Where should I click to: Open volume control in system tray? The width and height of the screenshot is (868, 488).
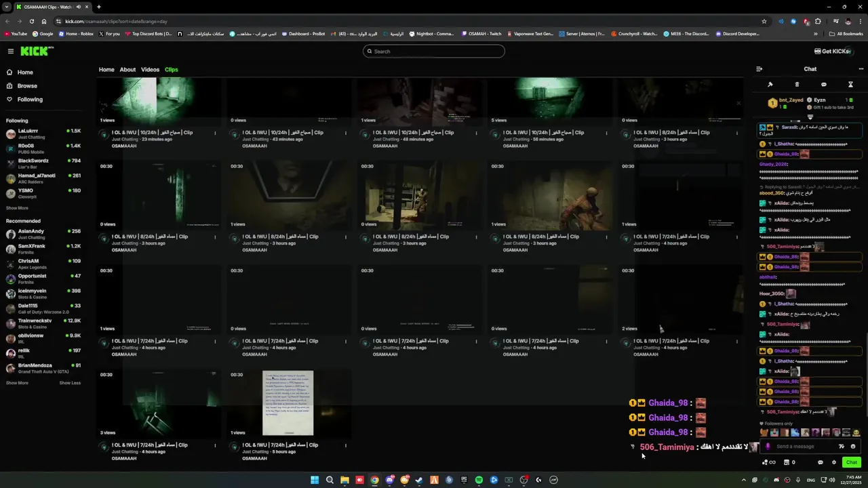click(832, 480)
